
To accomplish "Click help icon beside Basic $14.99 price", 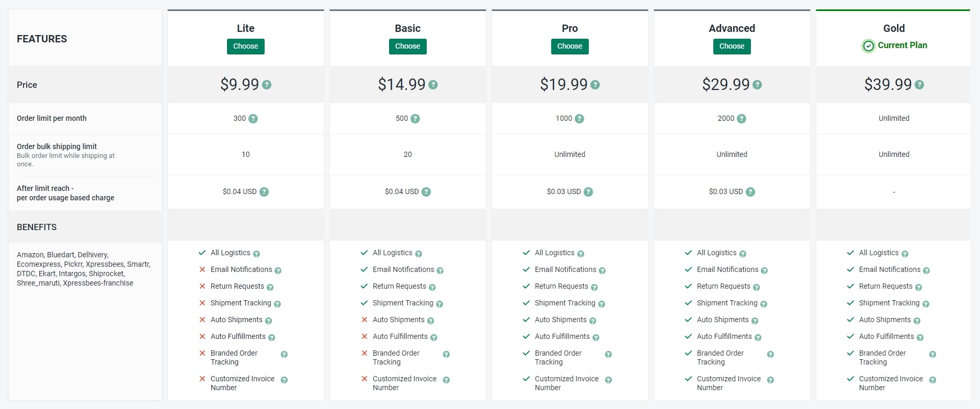I will [433, 85].
